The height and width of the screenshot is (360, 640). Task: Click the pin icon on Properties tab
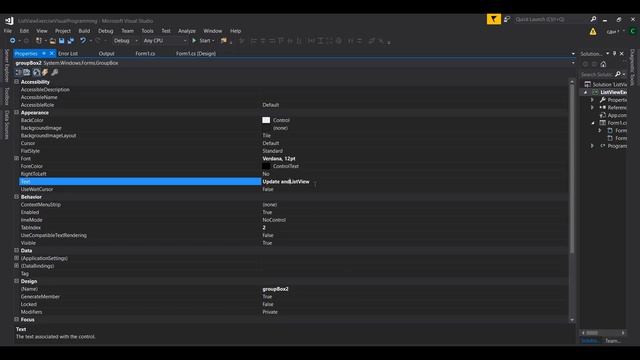click(44, 53)
